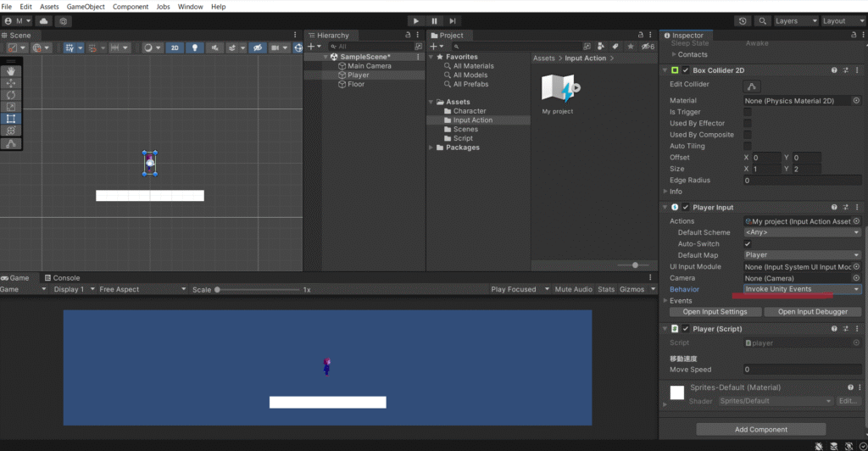The height and width of the screenshot is (451, 868).
Task: Select the Rotate tool in Scene view
Action: [x=11, y=96]
